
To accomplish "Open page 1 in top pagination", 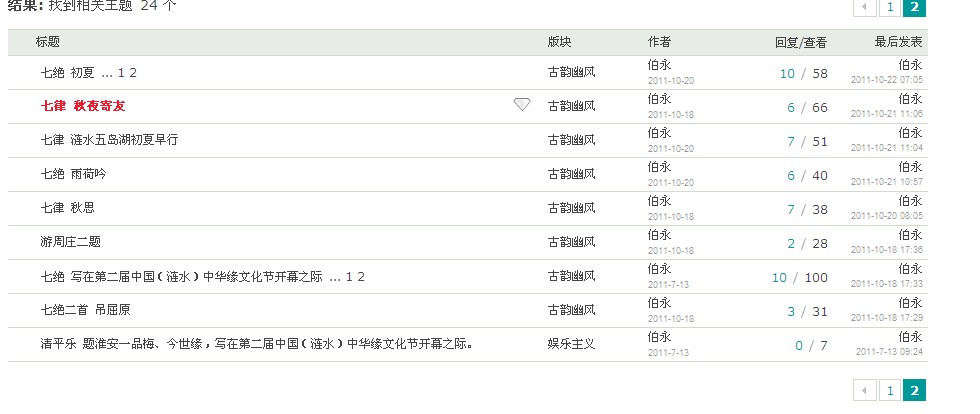I will [889, 8].
